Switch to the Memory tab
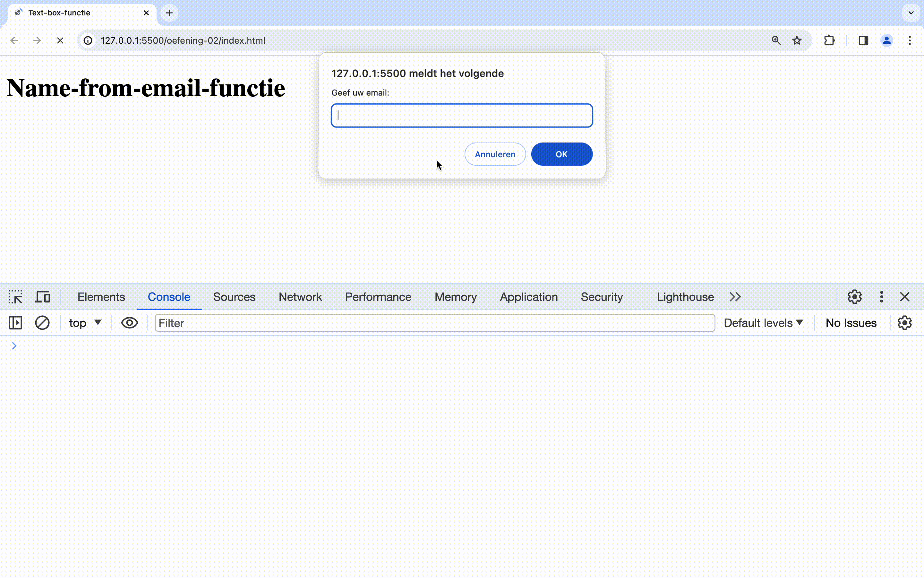 [x=456, y=297]
